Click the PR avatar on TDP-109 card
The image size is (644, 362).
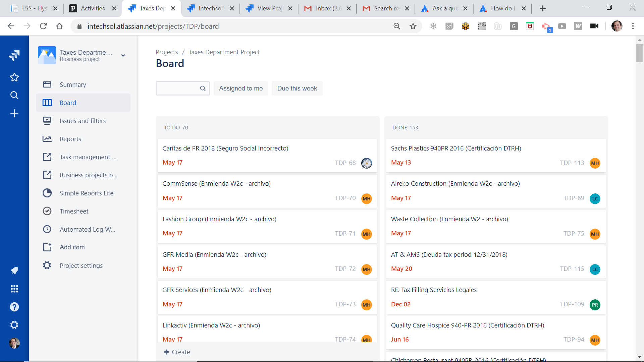coord(595,305)
